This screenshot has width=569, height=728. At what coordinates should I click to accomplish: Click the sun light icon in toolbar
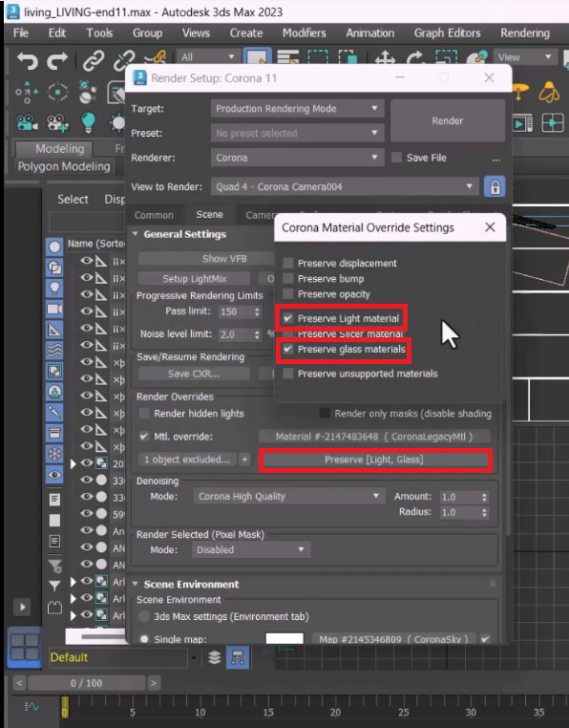(x=117, y=122)
